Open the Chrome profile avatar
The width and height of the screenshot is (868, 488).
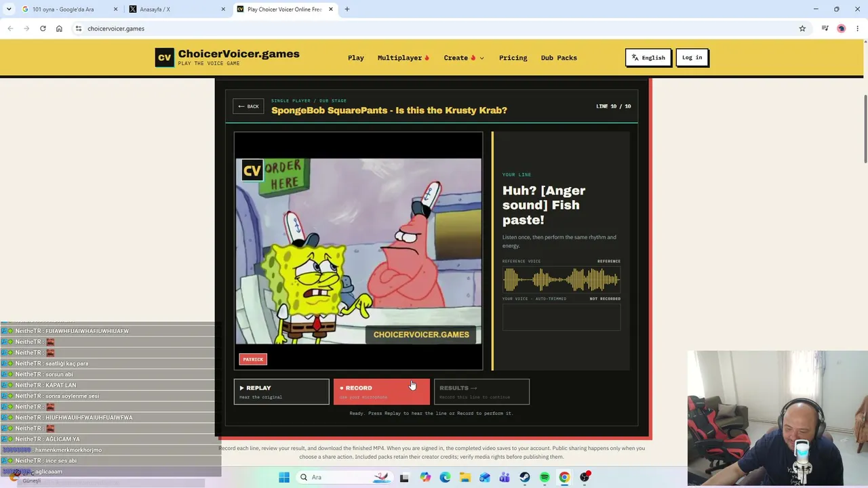tap(842, 28)
